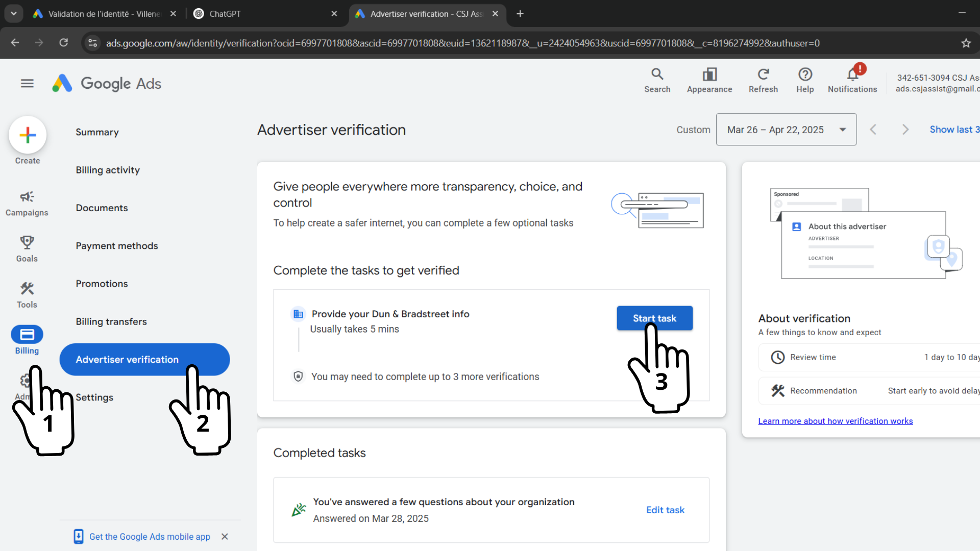
Task: Select Billing activity in side menu
Action: pyautogui.click(x=108, y=170)
